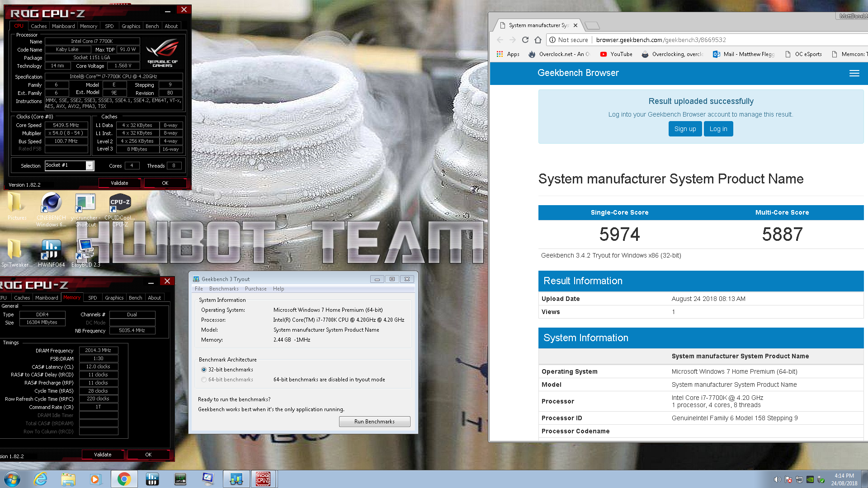The height and width of the screenshot is (488, 868).
Task: Open the Action Center flag tray icon
Action: 788,479
